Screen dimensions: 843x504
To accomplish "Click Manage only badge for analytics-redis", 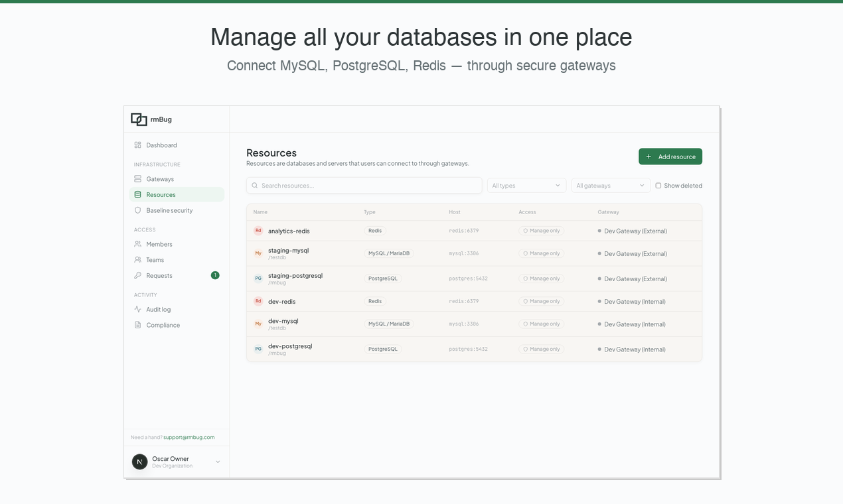I will click(x=542, y=231).
